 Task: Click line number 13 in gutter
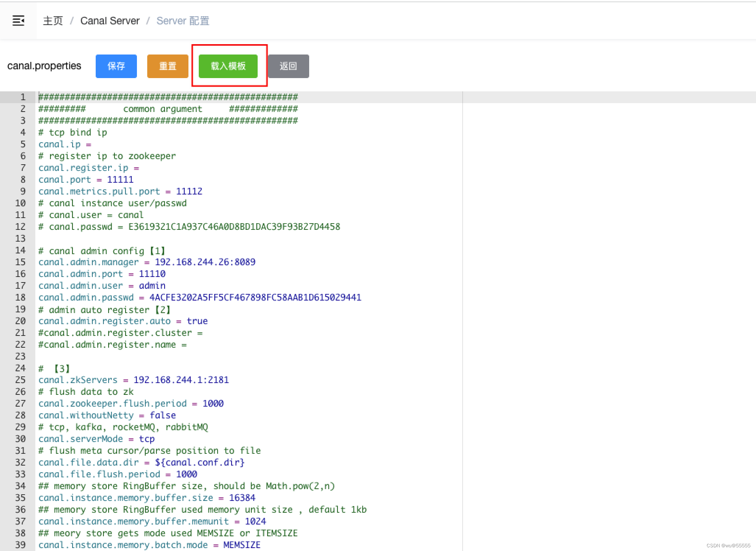(21, 239)
